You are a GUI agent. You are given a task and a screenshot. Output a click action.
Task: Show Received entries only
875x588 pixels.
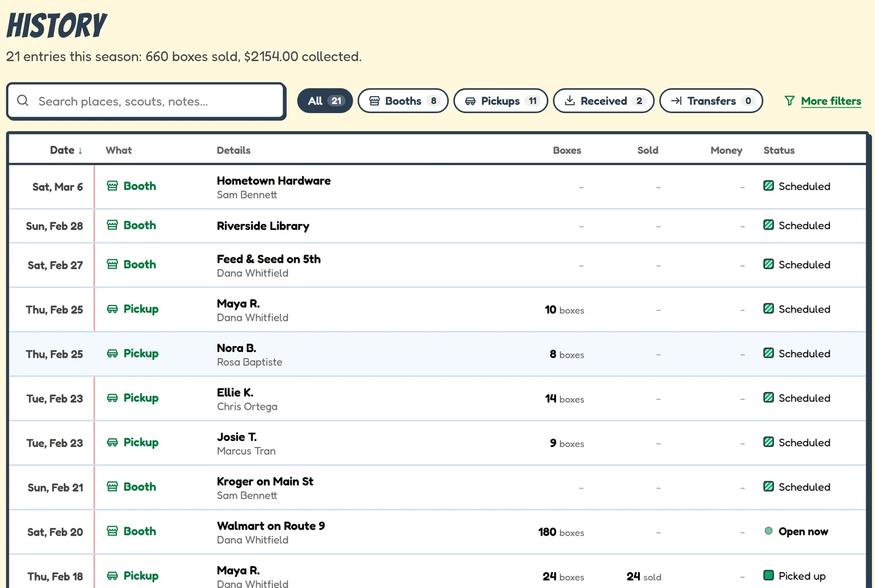click(603, 101)
